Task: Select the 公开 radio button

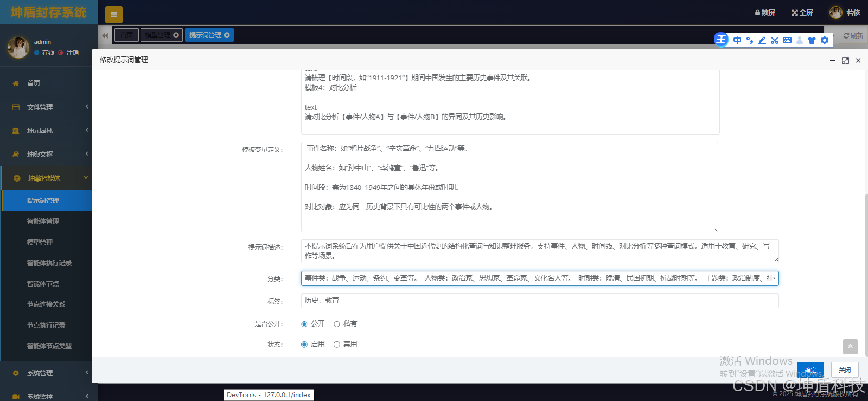Action: [304, 324]
